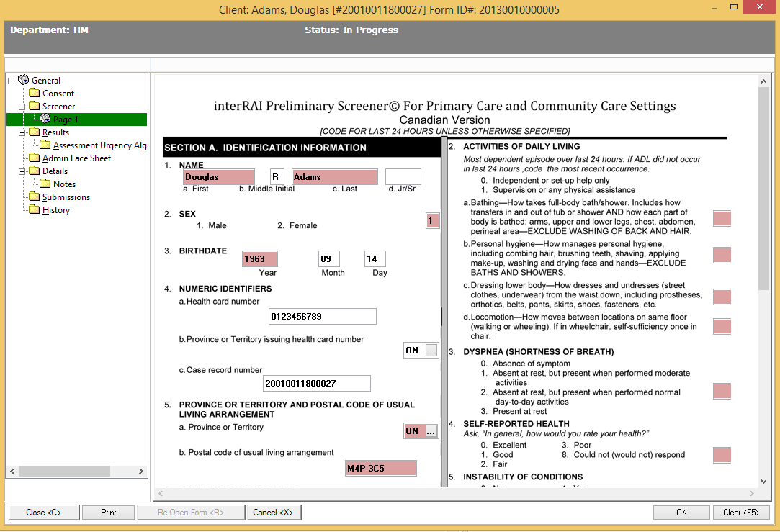Viewport: 780px width, 532px height.
Task: Click the tree panel scroll right arrow
Action: pyautogui.click(x=140, y=471)
